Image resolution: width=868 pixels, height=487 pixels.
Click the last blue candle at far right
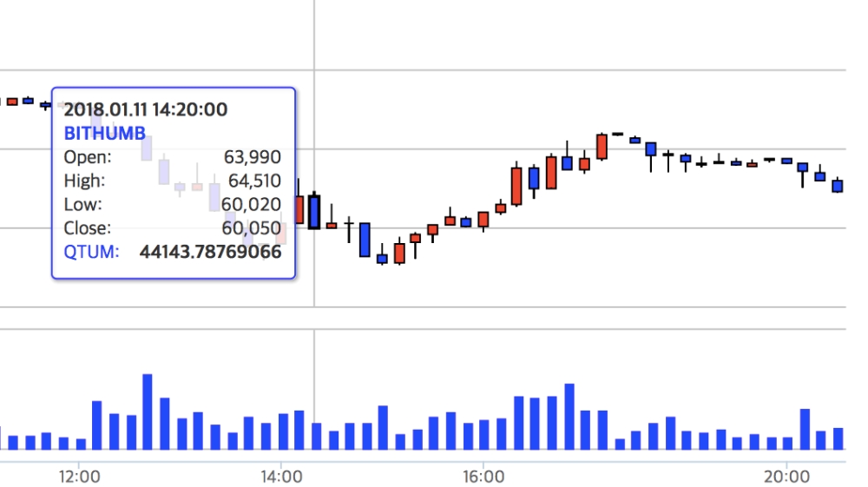point(838,186)
